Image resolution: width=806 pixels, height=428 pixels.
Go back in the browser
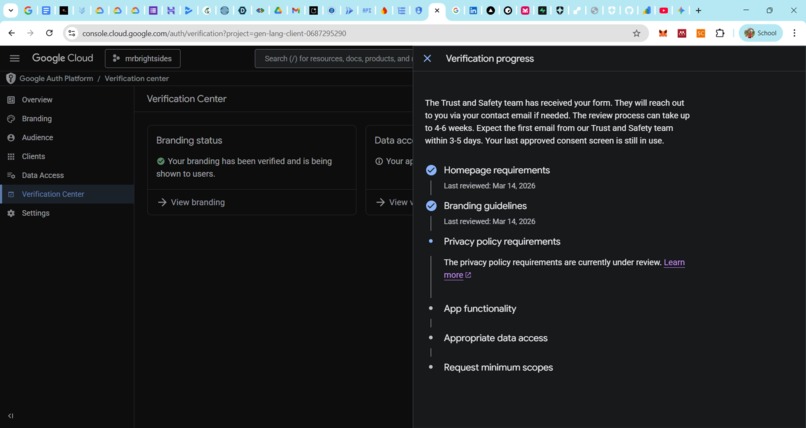[x=12, y=33]
